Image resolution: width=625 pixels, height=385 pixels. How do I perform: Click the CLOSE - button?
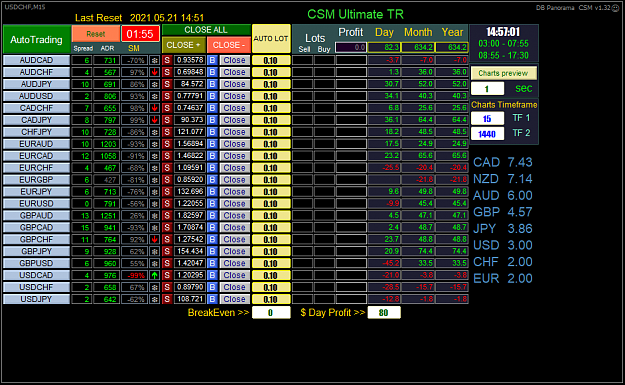coord(229,45)
